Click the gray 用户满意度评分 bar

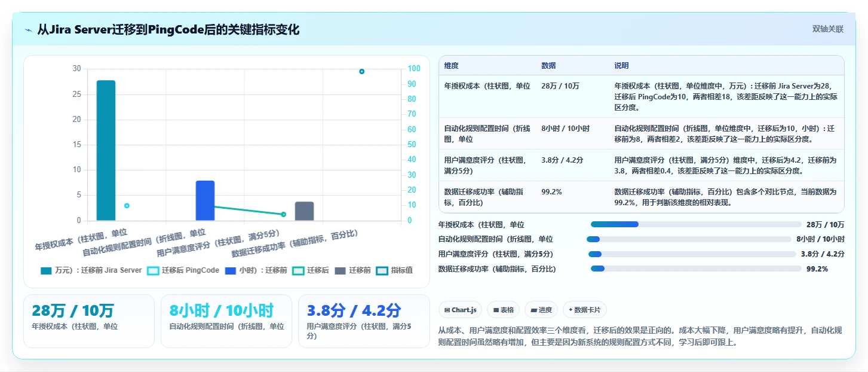pyautogui.click(x=304, y=211)
